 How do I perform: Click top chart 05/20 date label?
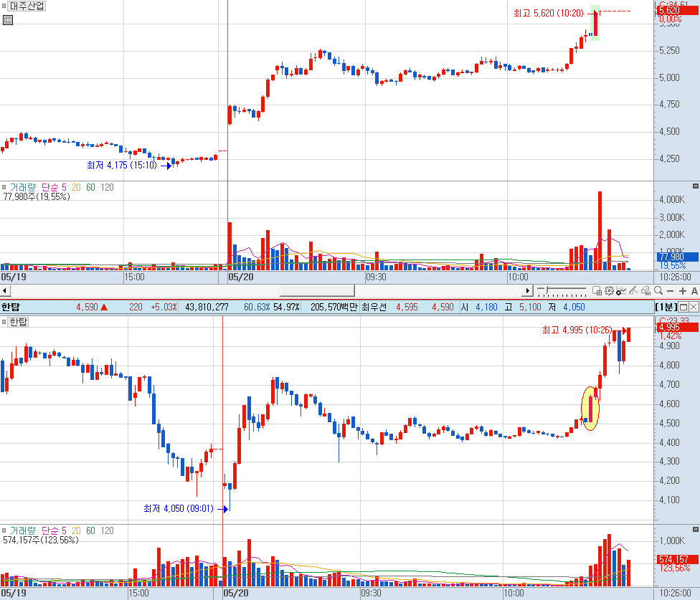(241, 277)
